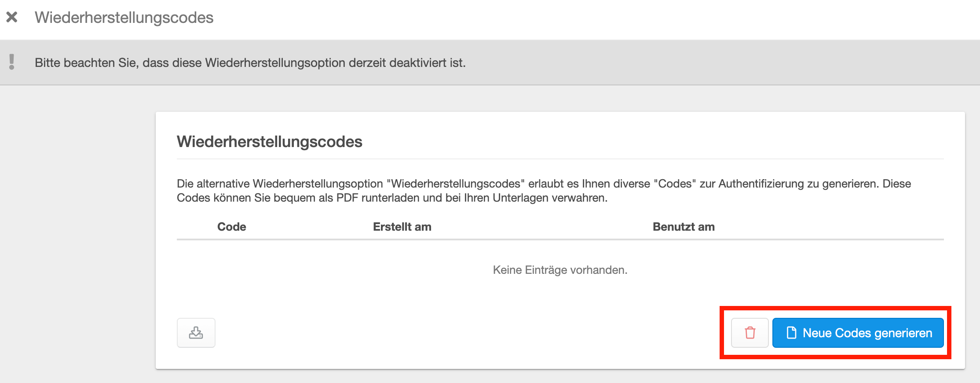
Task: Click the bold card heading "Wiederherstellungscodes"
Action: pos(269,142)
